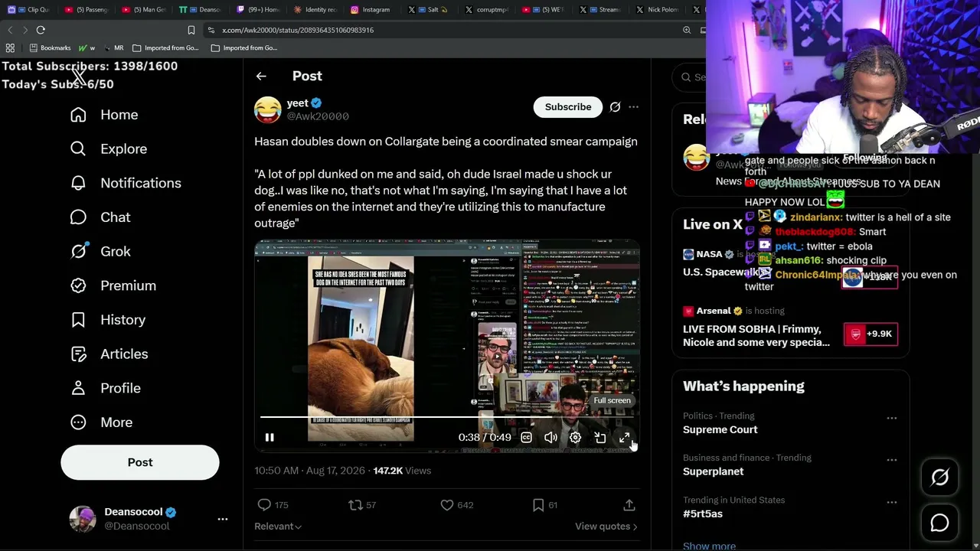Click the X search field
The height and width of the screenshot is (551, 980).
pos(689,77)
